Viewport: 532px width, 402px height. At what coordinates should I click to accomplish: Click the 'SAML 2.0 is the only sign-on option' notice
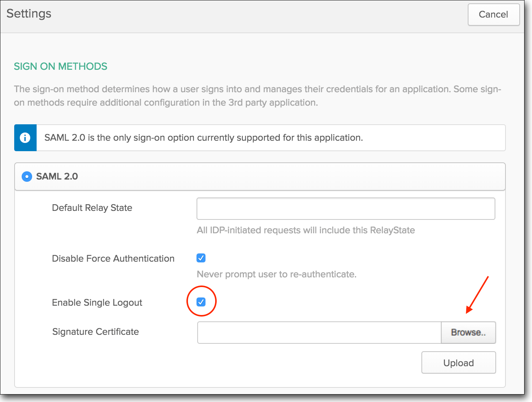(260, 138)
